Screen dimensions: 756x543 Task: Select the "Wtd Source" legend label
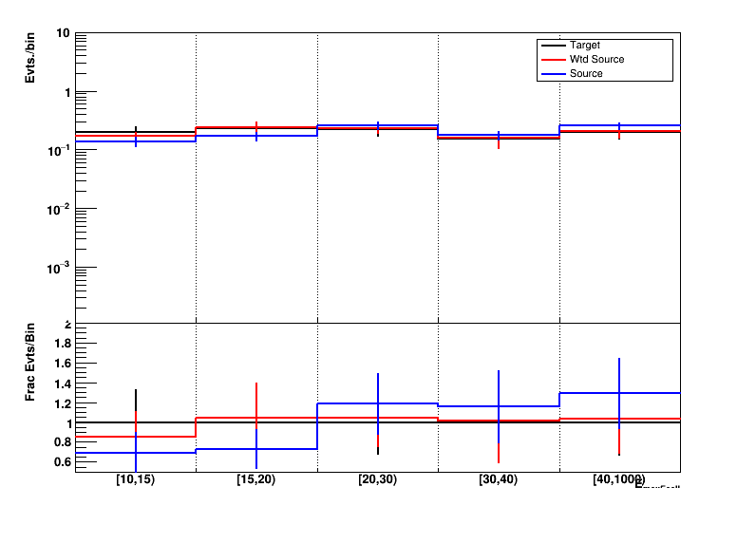[x=596, y=60]
